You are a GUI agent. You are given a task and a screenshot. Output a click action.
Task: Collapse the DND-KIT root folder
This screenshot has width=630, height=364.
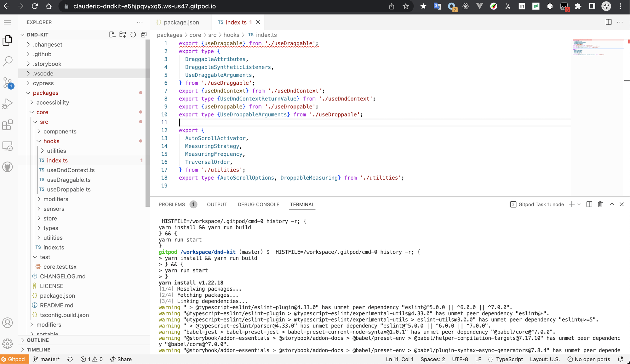22,35
